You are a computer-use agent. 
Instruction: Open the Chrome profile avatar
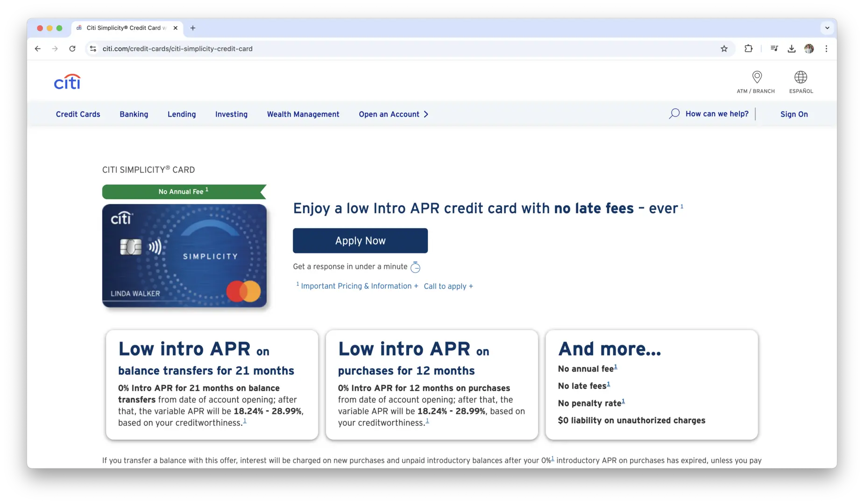point(809,49)
